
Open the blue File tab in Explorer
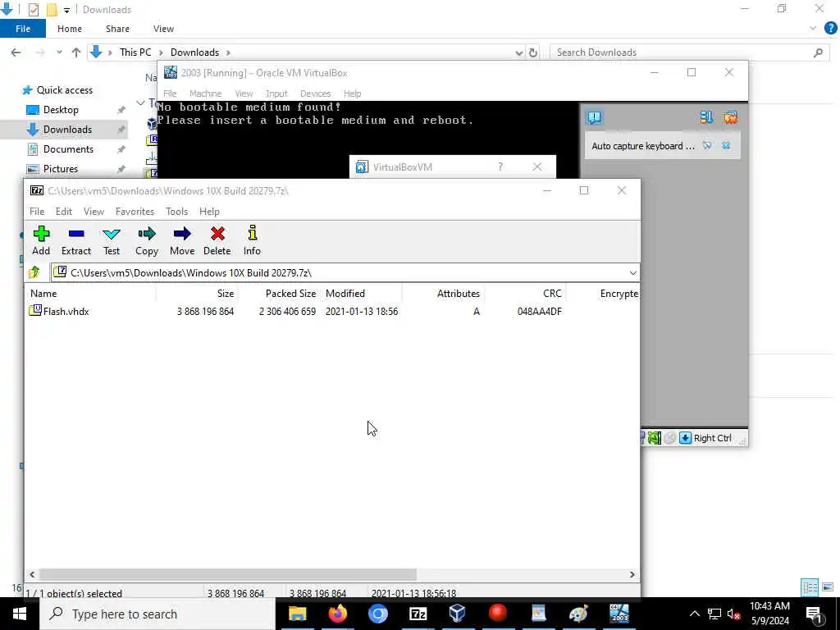pyautogui.click(x=23, y=29)
